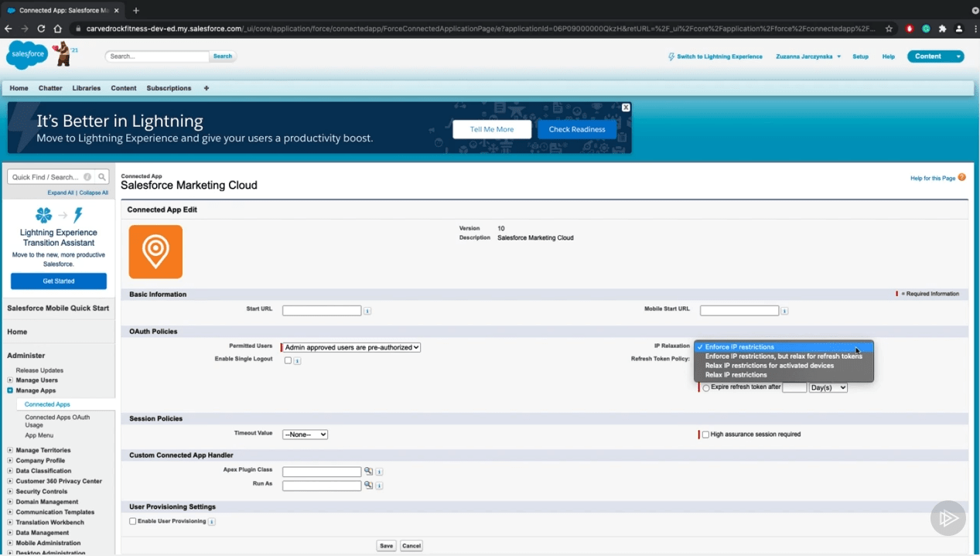Click inside the Start URL field
The width and height of the screenshot is (980, 556).
(322, 311)
